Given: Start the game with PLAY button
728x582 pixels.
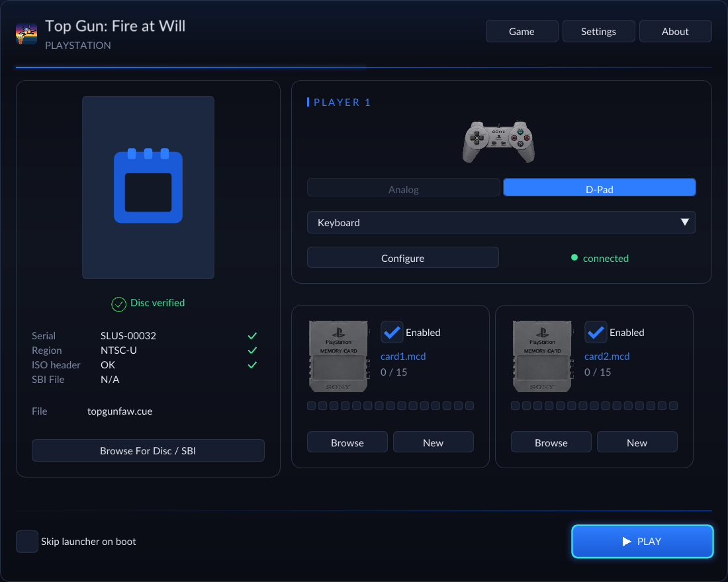Looking at the screenshot, I should (x=643, y=541).
